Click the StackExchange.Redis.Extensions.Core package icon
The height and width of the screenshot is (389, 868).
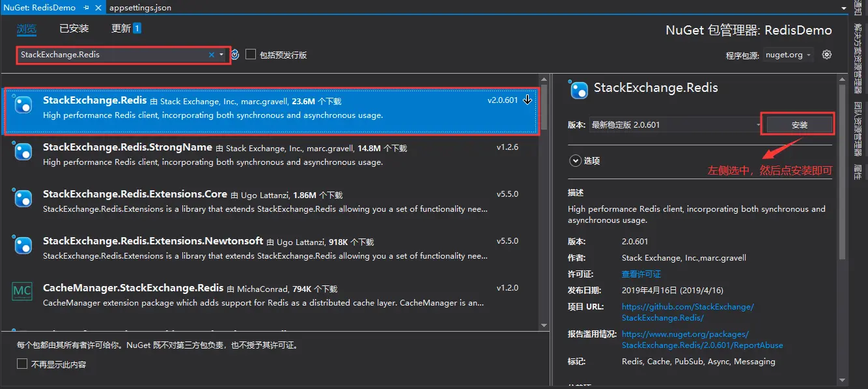(23, 198)
